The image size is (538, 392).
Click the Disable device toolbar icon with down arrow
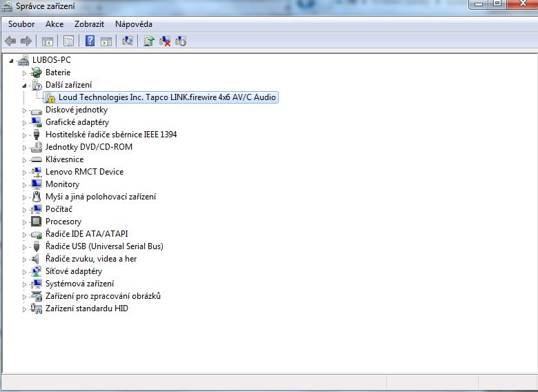(181, 41)
